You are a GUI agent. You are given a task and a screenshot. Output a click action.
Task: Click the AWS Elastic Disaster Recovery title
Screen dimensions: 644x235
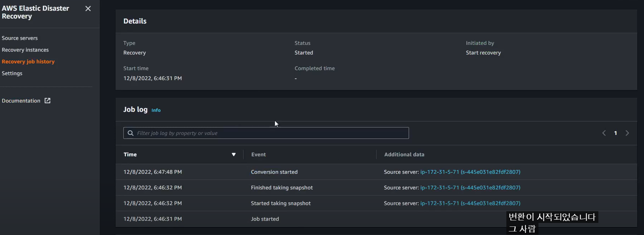pos(35,12)
